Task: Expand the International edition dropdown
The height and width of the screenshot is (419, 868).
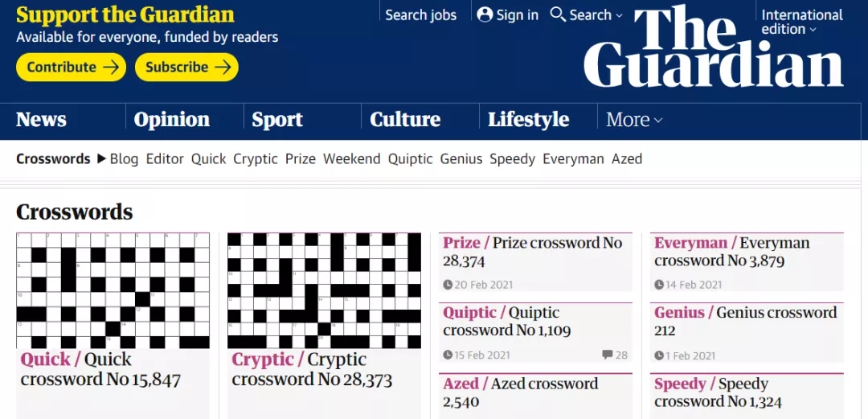Action: (x=801, y=22)
